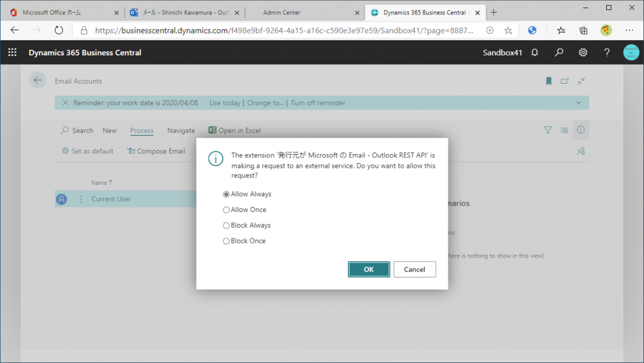Toggle the FactBox information pane

[x=580, y=130]
